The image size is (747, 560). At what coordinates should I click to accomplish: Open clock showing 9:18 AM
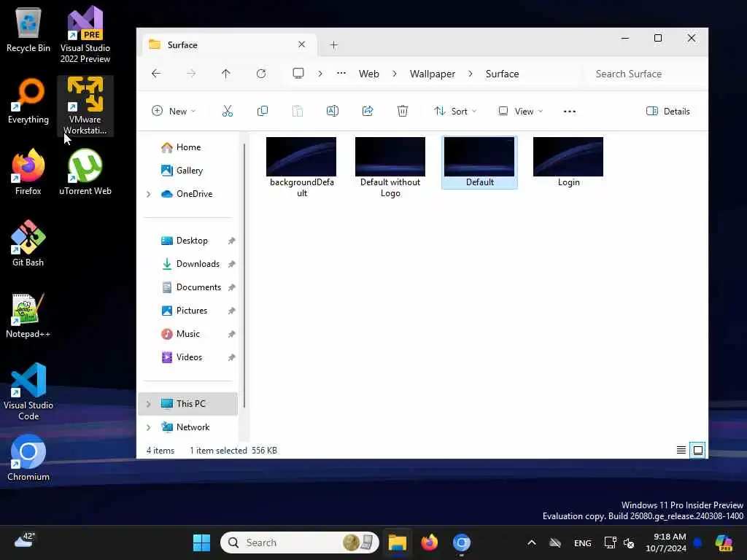[666, 542]
